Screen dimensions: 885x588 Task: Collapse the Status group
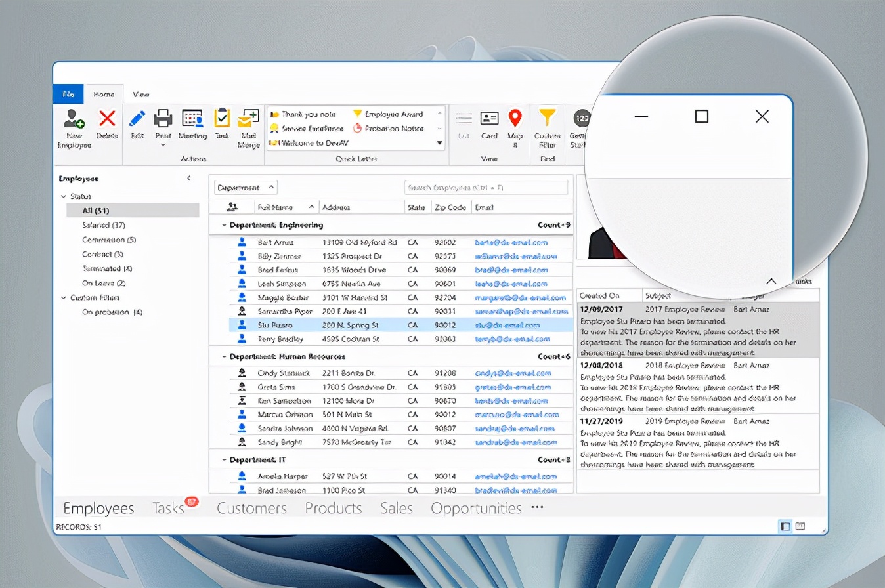[x=64, y=196]
